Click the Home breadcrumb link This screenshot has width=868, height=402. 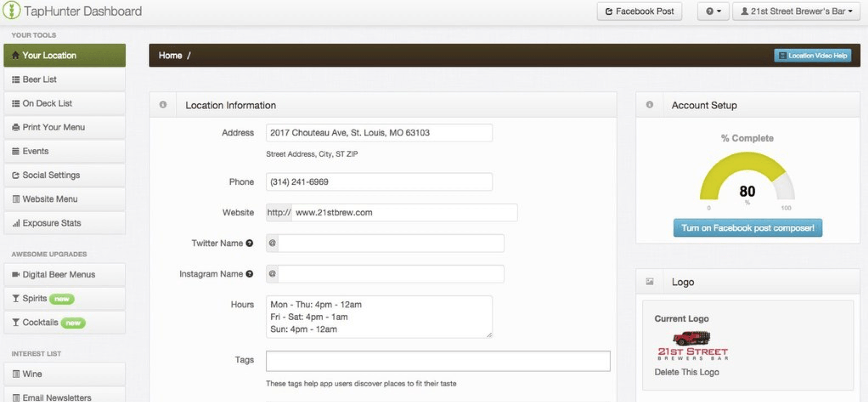pos(170,55)
